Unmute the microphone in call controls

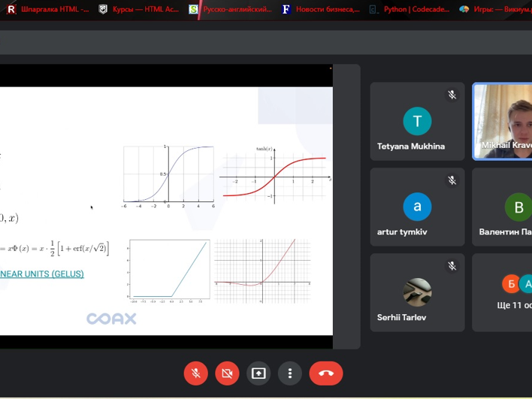tap(195, 373)
